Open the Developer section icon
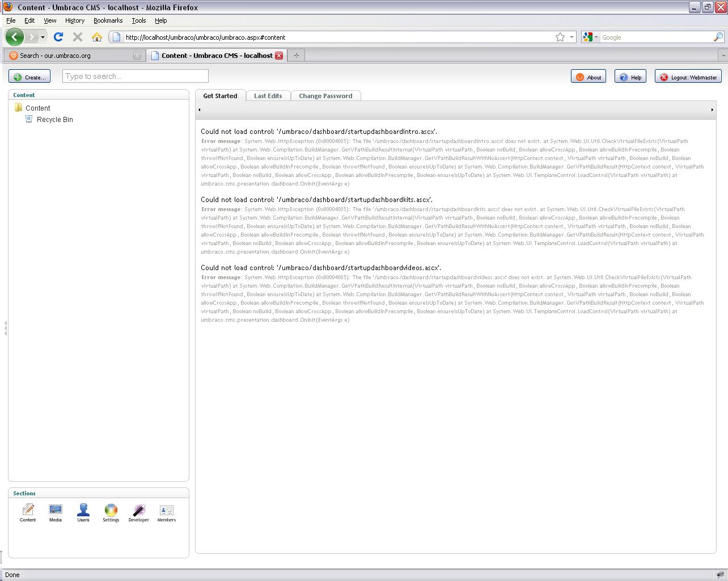 (139, 512)
